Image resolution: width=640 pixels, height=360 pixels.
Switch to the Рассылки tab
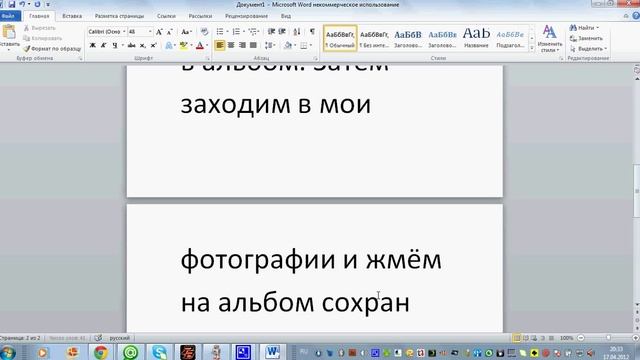coord(200,16)
